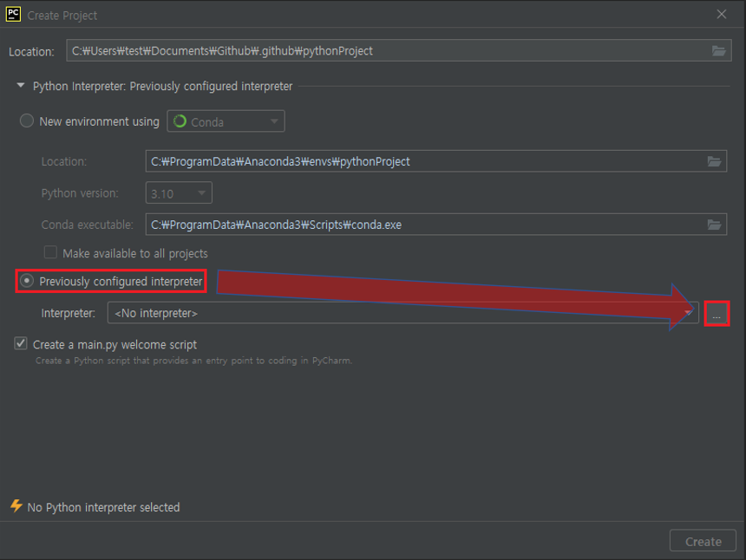Screen dimensions: 746x560
Task: Click the Create button
Action: 703,541
